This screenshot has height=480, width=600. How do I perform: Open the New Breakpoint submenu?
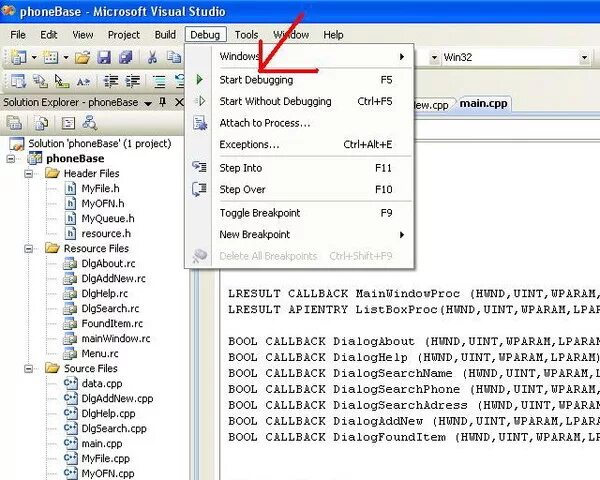tap(299, 234)
